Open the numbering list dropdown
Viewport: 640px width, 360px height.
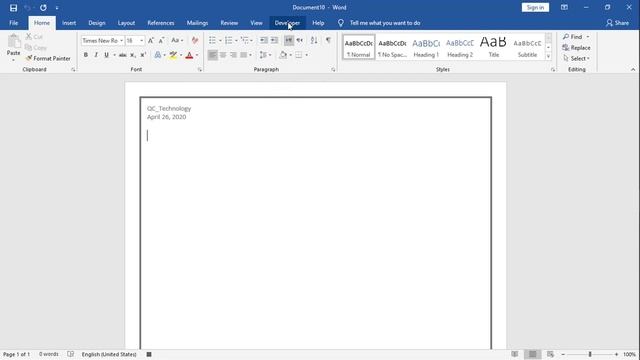point(236,40)
